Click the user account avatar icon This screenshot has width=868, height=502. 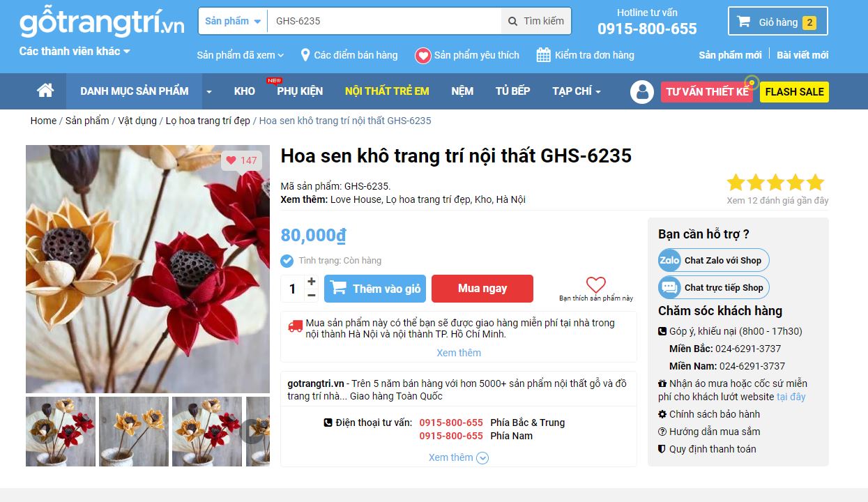[641, 92]
